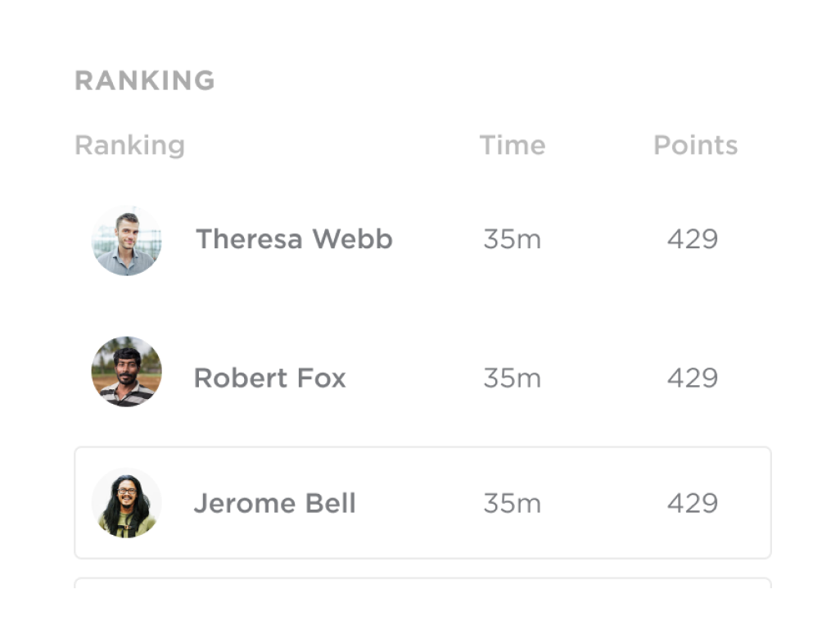This screenshot has width=840, height=621.
Task: Select Theresa Webb's 35m time value
Action: [x=513, y=239]
